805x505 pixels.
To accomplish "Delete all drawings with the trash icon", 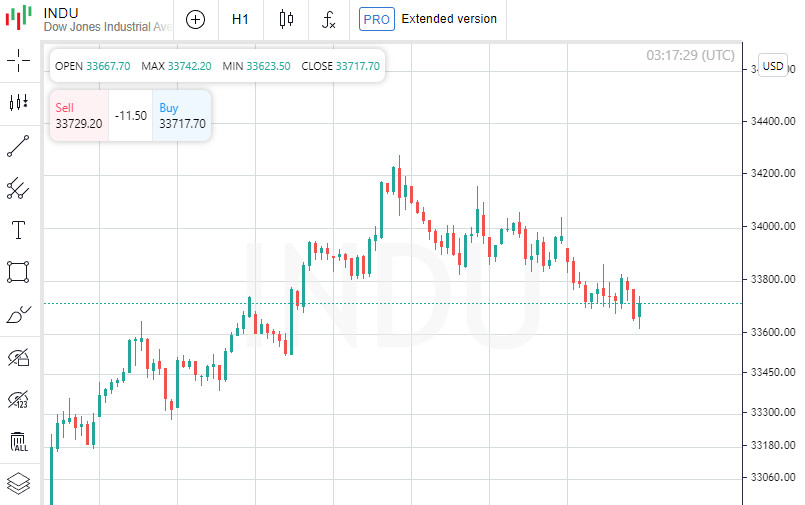I will click(x=19, y=441).
